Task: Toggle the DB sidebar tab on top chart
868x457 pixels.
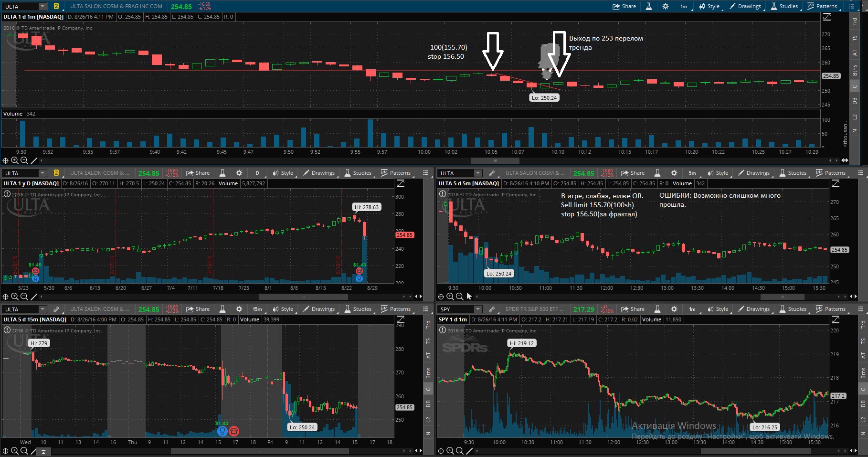Action: point(855,101)
